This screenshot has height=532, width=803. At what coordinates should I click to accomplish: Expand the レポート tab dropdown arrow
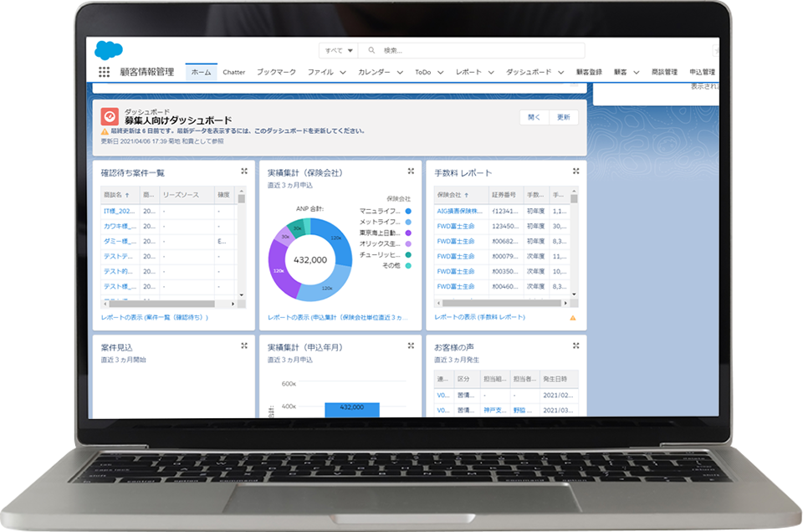pos(490,73)
